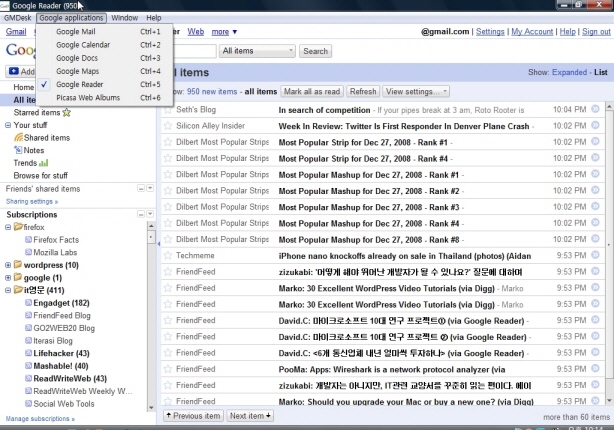Screen dimensions: 614x430
Task: Click the Starred items star icon
Action: (x=67, y=113)
